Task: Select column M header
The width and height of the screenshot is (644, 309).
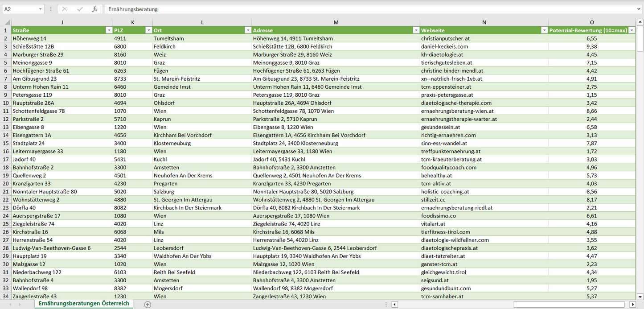Action: [x=336, y=22]
